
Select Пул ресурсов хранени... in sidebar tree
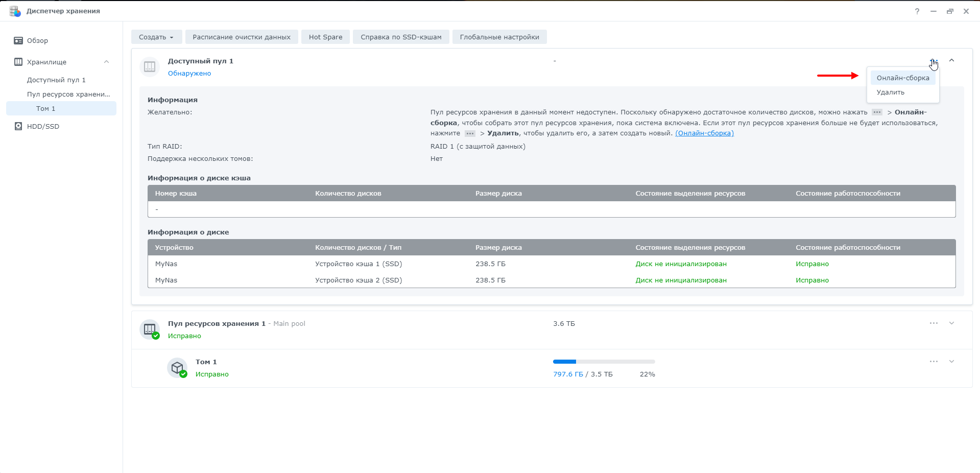coord(68,94)
